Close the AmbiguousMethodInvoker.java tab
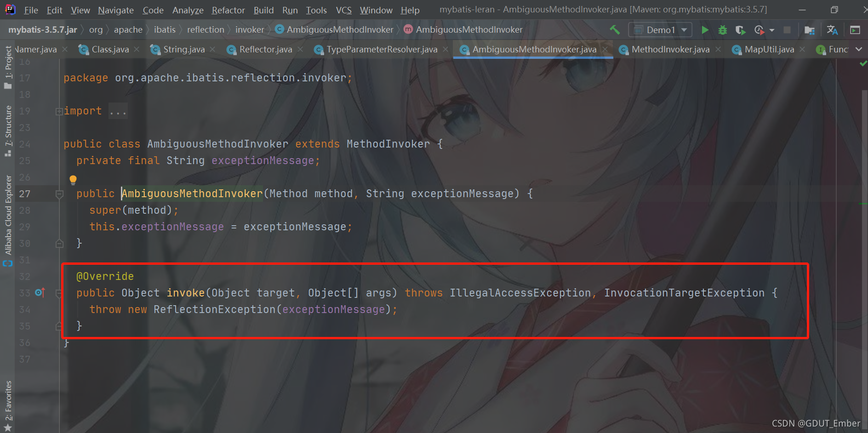This screenshot has width=868, height=433. (605, 49)
